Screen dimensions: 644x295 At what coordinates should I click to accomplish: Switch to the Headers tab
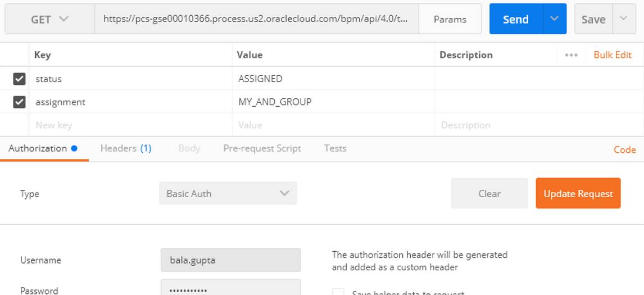[125, 148]
